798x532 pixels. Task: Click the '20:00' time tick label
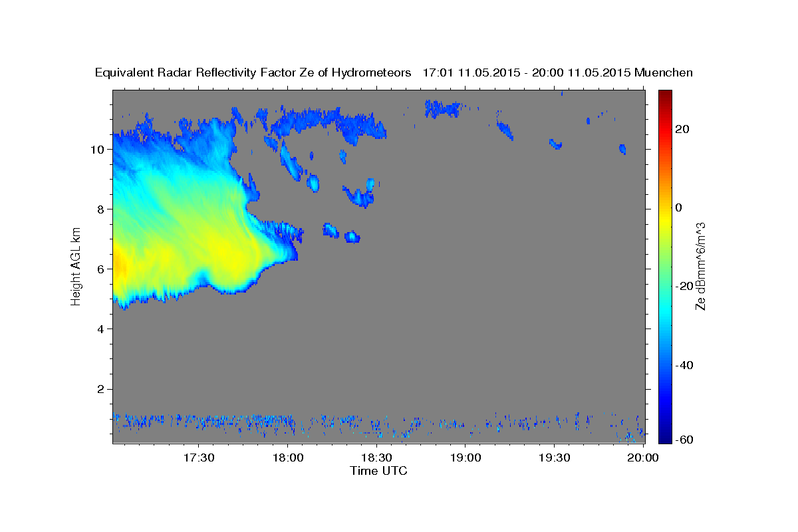643,458
